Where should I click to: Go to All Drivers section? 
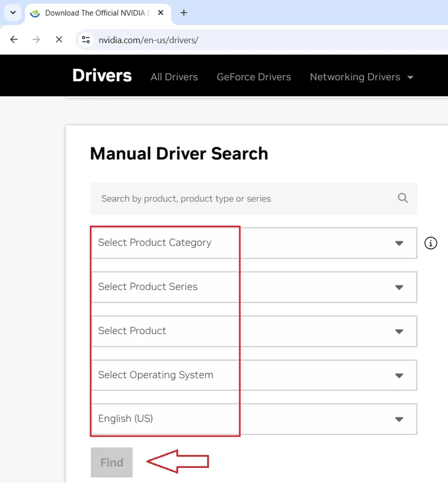174,77
